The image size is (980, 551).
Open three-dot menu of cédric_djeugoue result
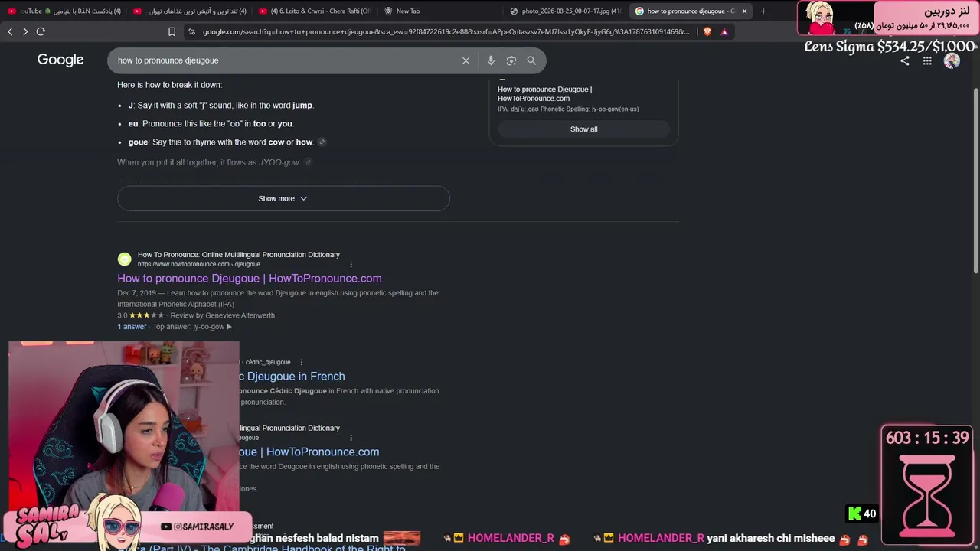click(x=302, y=362)
